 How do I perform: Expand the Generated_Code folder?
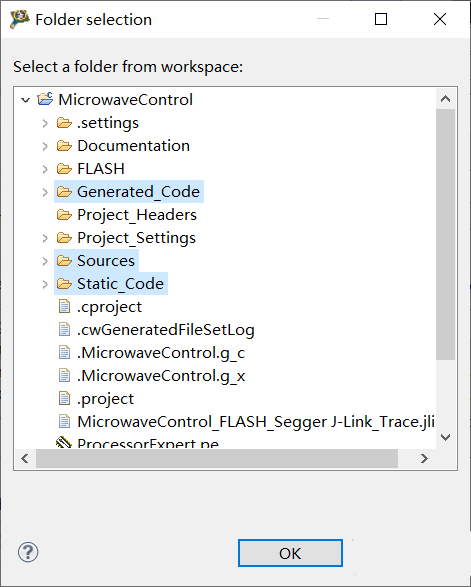pos(45,192)
